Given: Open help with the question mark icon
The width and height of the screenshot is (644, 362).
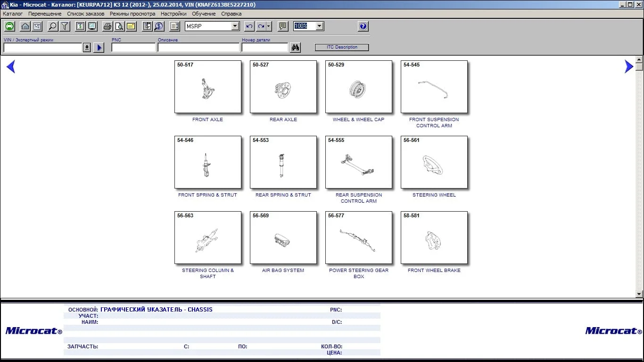Looking at the screenshot, I should pos(363,26).
